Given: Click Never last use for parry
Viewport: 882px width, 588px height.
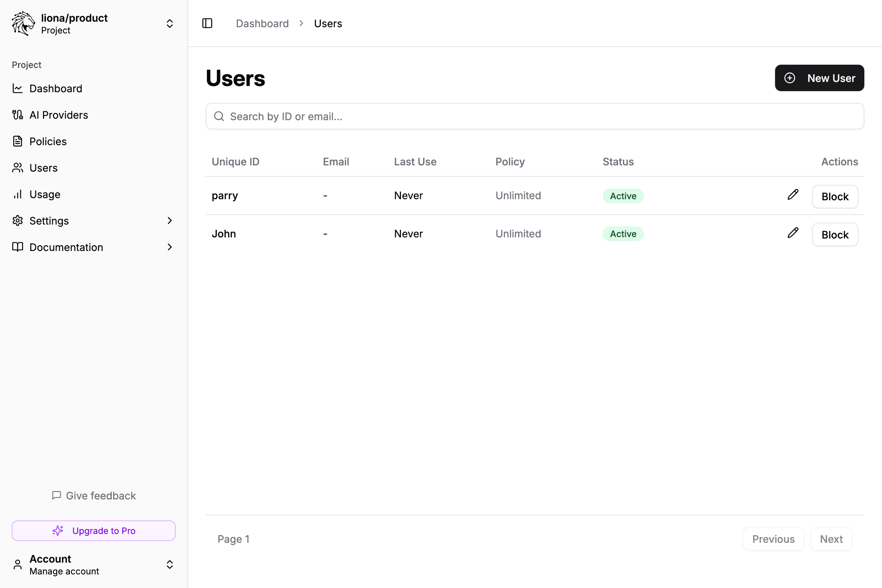Looking at the screenshot, I should pyautogui.click(x=408, y=196).
